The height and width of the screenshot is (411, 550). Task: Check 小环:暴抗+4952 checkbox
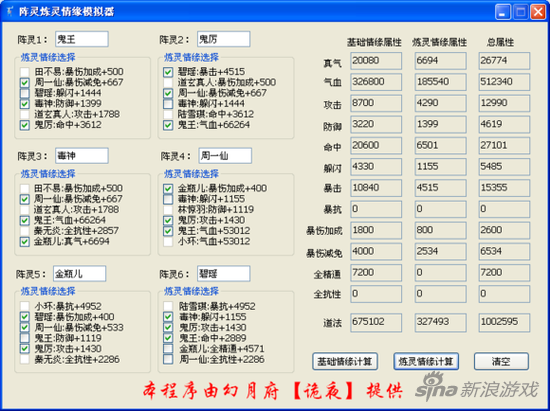[x=25, y=306]
